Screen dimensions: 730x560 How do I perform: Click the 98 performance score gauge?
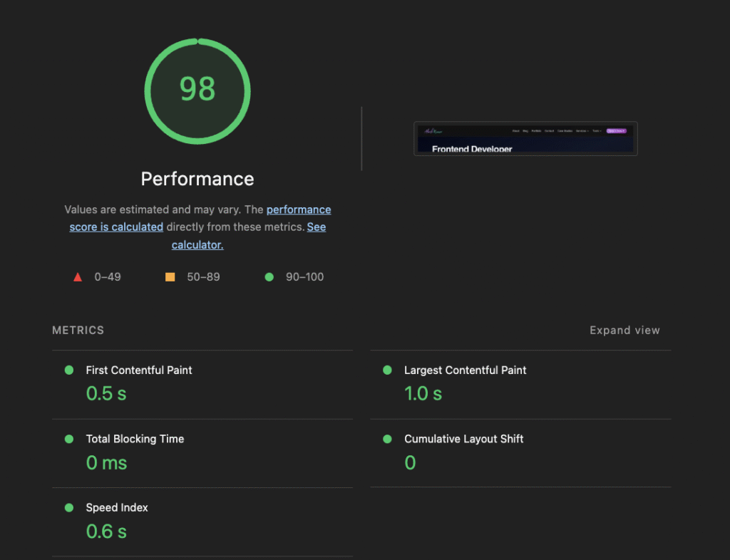tap(197, 90)
